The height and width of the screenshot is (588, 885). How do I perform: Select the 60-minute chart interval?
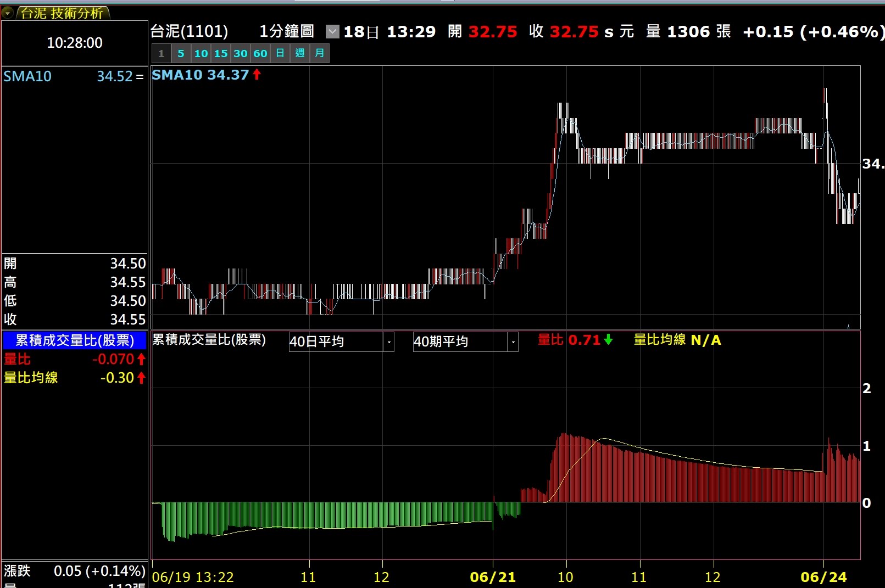[260, 54]
